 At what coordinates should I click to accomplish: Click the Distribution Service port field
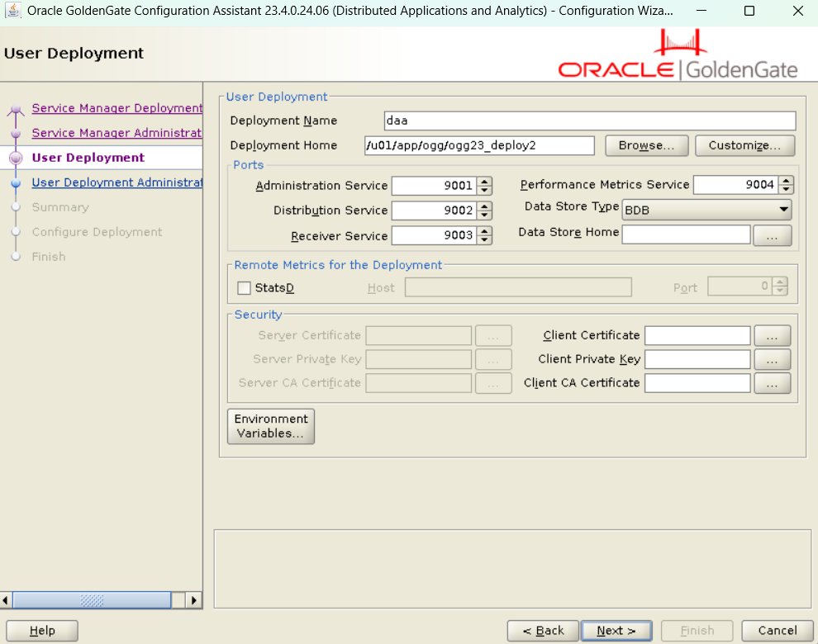tap(435, 211)
